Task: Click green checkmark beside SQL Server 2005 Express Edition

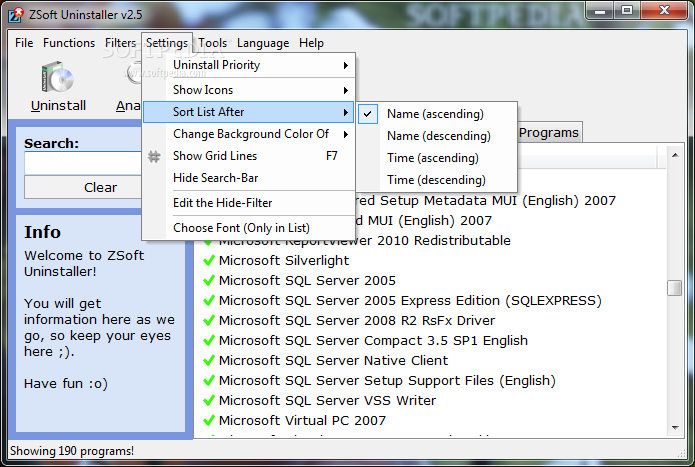Action: [x=209, y=300]
